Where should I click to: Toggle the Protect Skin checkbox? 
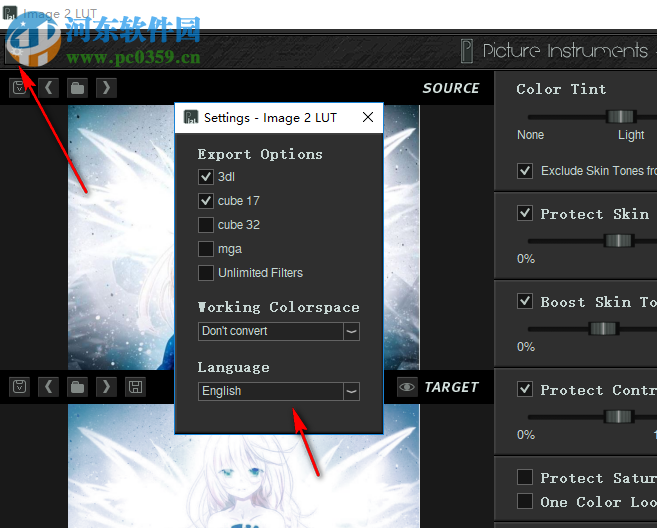(525, 213)
